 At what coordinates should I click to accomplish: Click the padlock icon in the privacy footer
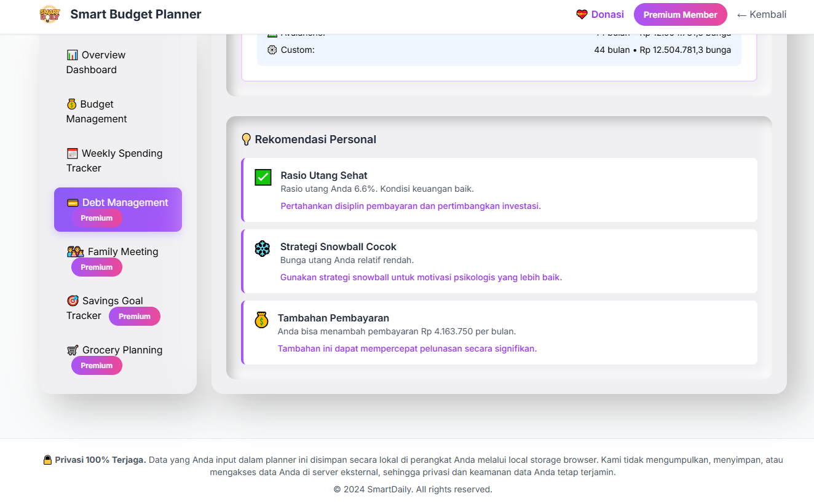point(47,460)
